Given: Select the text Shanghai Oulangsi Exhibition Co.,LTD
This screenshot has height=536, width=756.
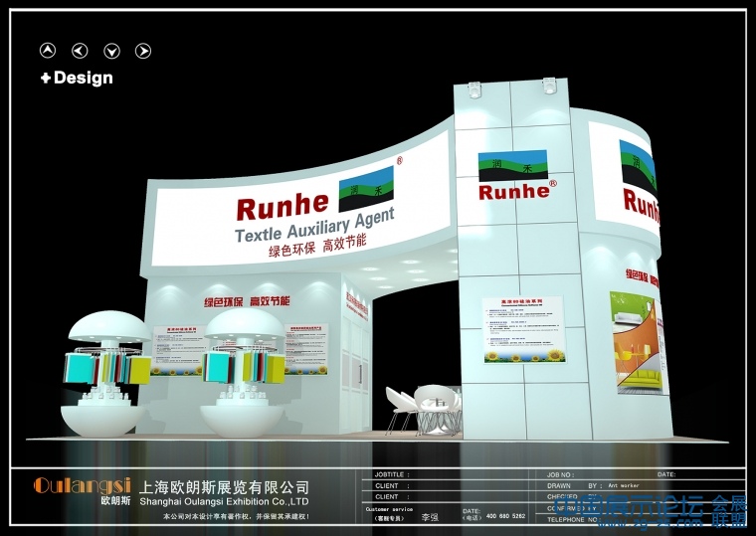Looking at the screenshot, I should pos(224,502).
